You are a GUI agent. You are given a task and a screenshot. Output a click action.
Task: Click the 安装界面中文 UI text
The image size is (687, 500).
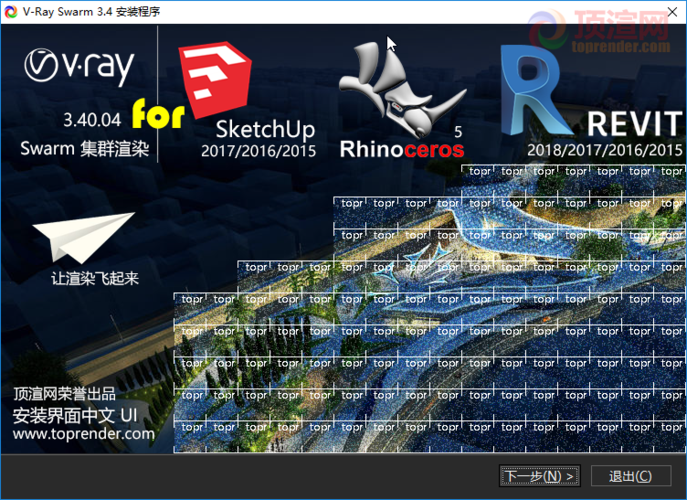click(75, 415)
